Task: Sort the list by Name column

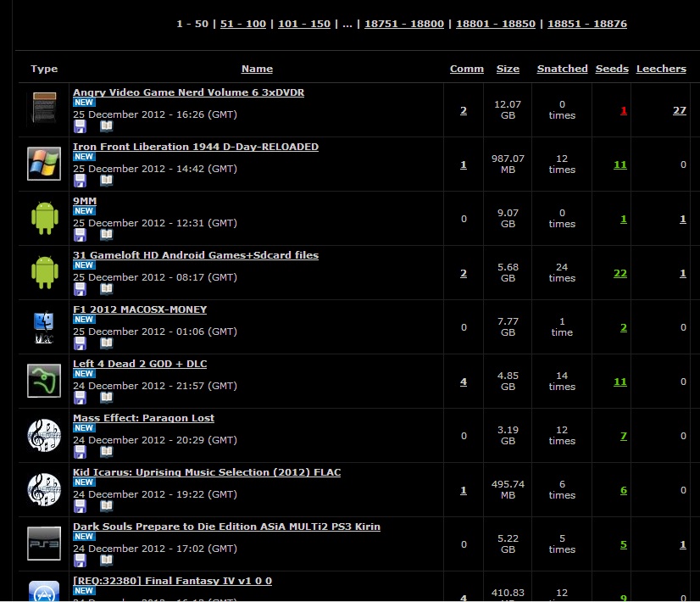Action: [x=257, y=69]
